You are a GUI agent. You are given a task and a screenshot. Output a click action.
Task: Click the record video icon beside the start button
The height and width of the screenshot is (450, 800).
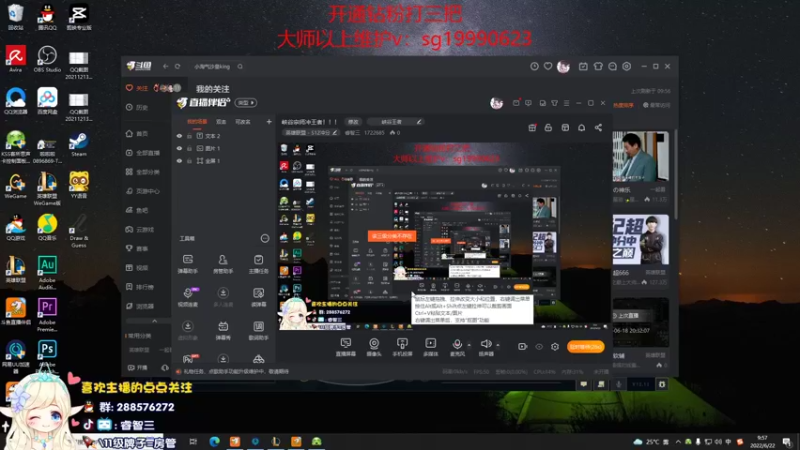pyautogui.click(x=522, y=346)
